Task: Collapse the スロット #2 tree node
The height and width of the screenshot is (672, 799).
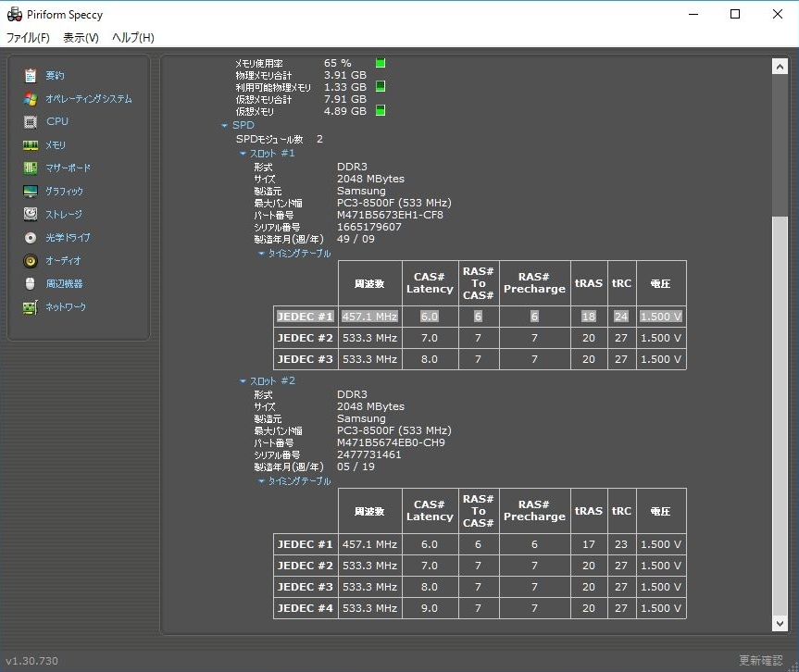Action: tap(243, 381)
